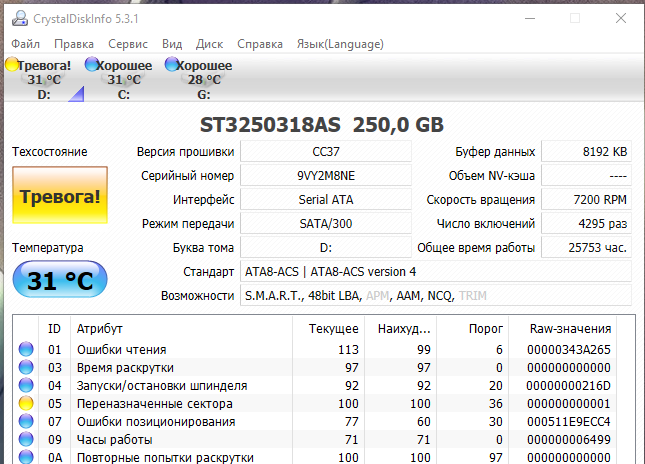Open the Вид menu
The image size is (645, 464).
[172, 44]
